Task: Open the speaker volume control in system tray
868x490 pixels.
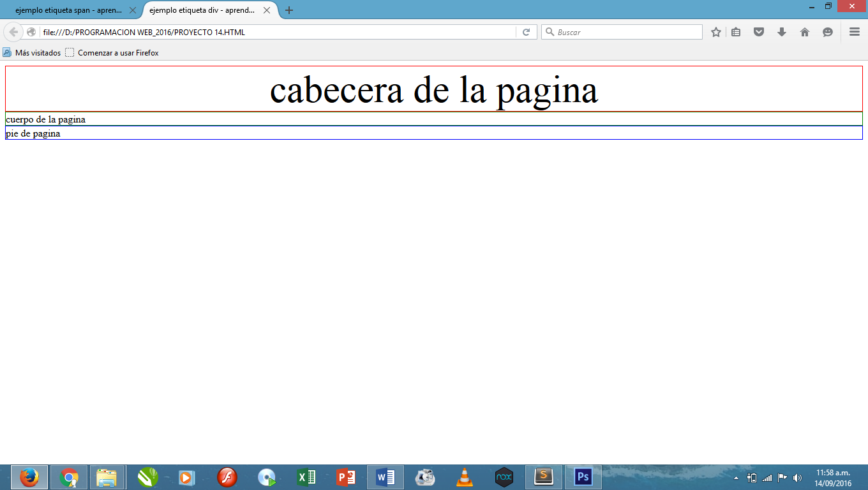Action: point(796,477)
